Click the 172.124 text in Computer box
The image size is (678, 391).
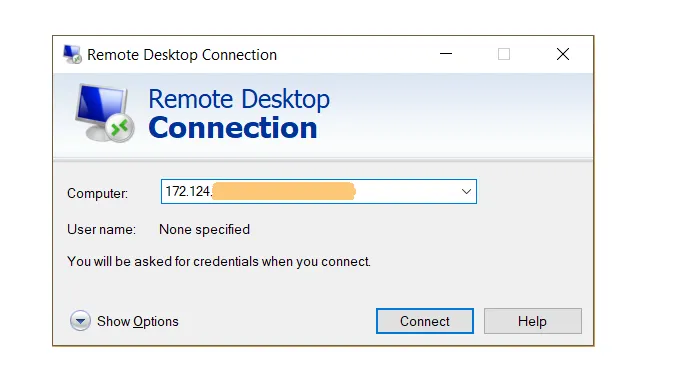189,191
